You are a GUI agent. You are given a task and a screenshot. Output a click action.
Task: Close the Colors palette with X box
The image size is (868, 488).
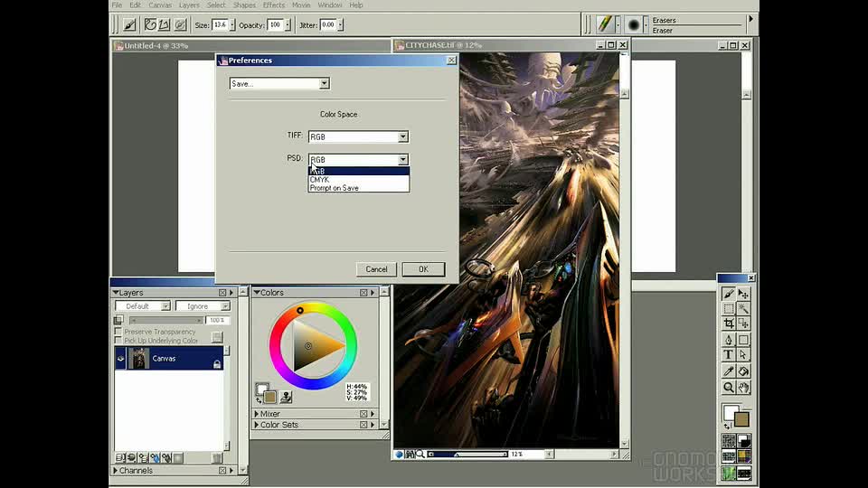pyautogui.click(x=363, y=293)
